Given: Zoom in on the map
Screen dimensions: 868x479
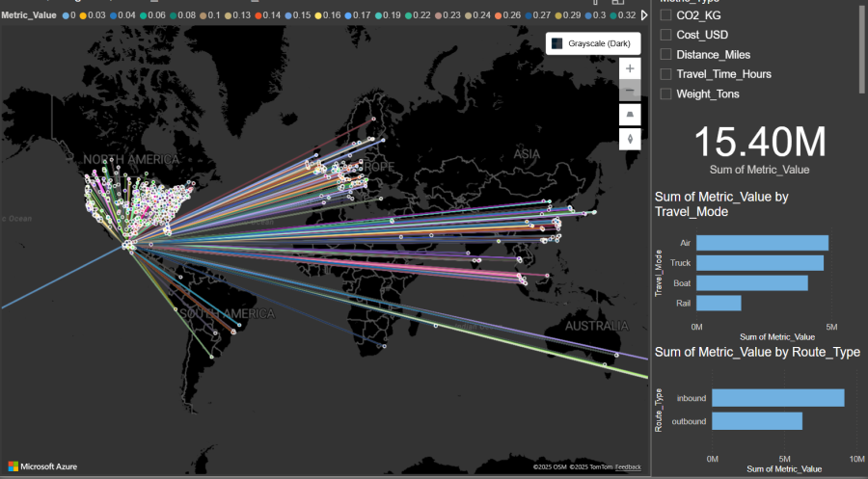Looking at the screenshot, I should tap(630, 68).
